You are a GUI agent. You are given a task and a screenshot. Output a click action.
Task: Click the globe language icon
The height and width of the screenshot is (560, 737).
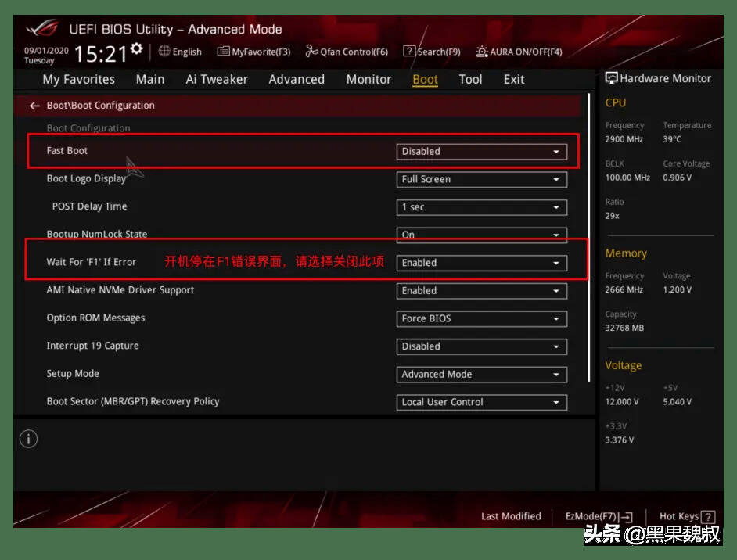(164, 51)
